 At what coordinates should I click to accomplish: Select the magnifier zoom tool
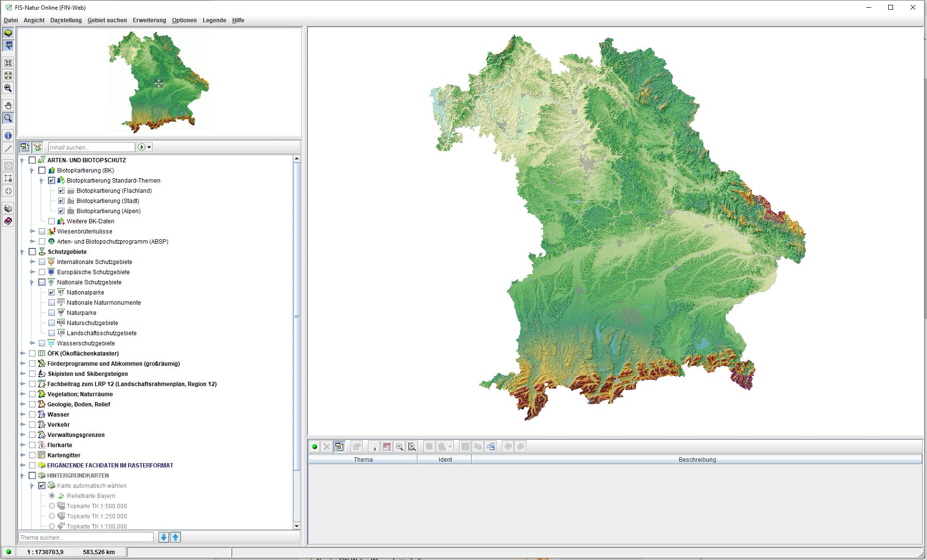[8, 118]
